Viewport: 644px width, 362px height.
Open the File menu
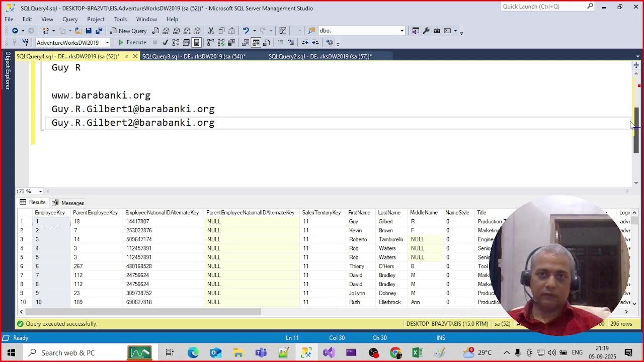pyautogui.click(x=9, y=19)
